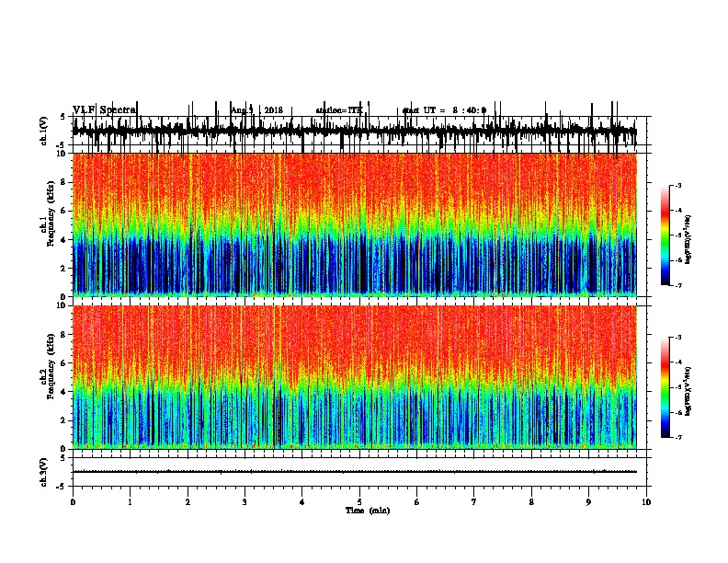This screenshot has width=728, height=563.
Task: Click the '10' minute tick on time axis
Action: 646,502
